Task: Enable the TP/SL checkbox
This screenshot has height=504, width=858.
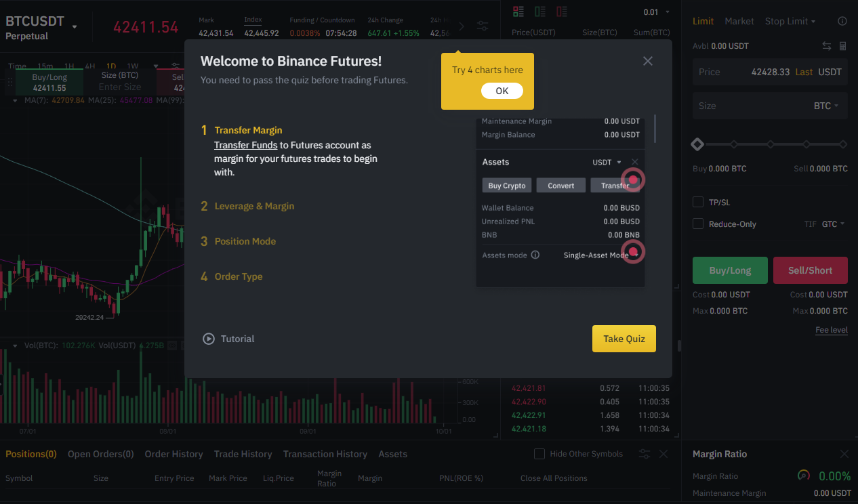Action: 698,202
